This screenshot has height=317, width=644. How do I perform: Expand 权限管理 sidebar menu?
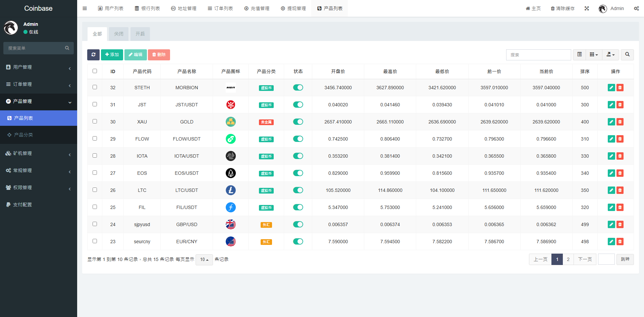pos(39,188)
